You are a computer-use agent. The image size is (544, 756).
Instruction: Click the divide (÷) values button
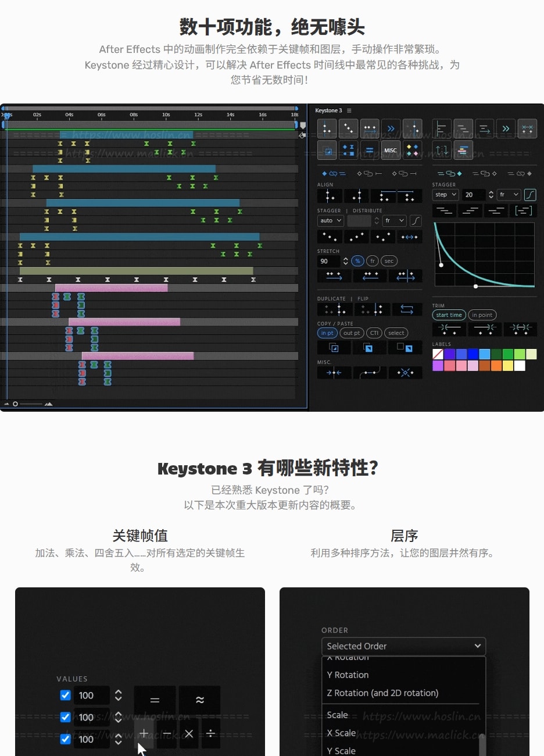(210, 734)
